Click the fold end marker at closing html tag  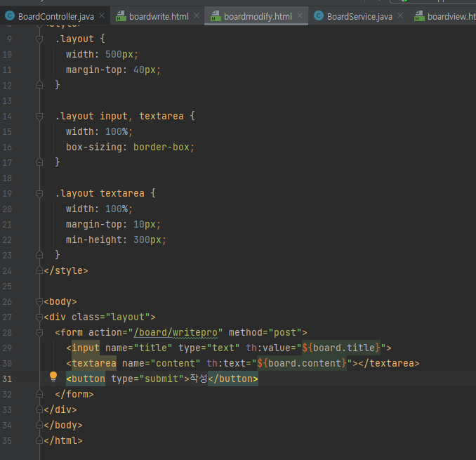(39, 440)
